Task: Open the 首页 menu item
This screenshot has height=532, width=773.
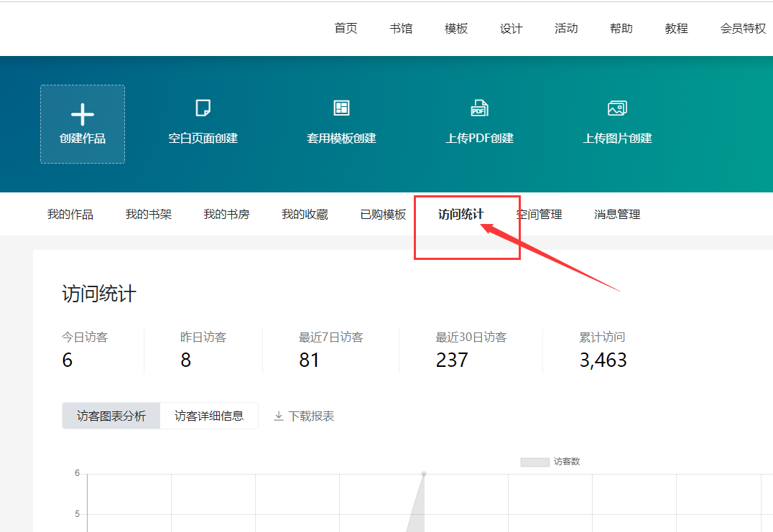Action: click(x=346, y=29)
